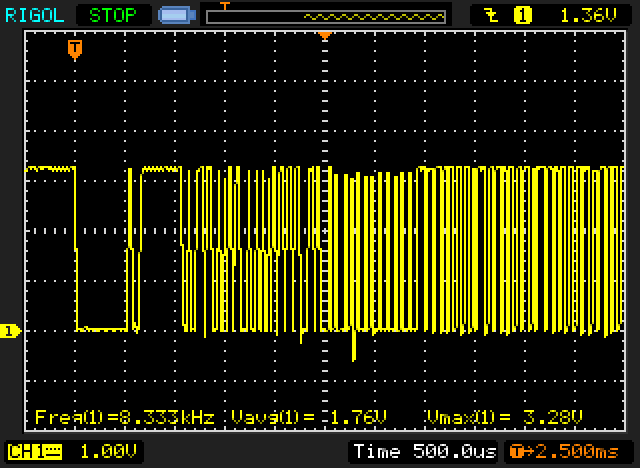Image resolution: width=640 pixels, height=468 pixels.
Task: Click the waveform memory overview bar
Action: pyautogui.click(x=325, y=17)
